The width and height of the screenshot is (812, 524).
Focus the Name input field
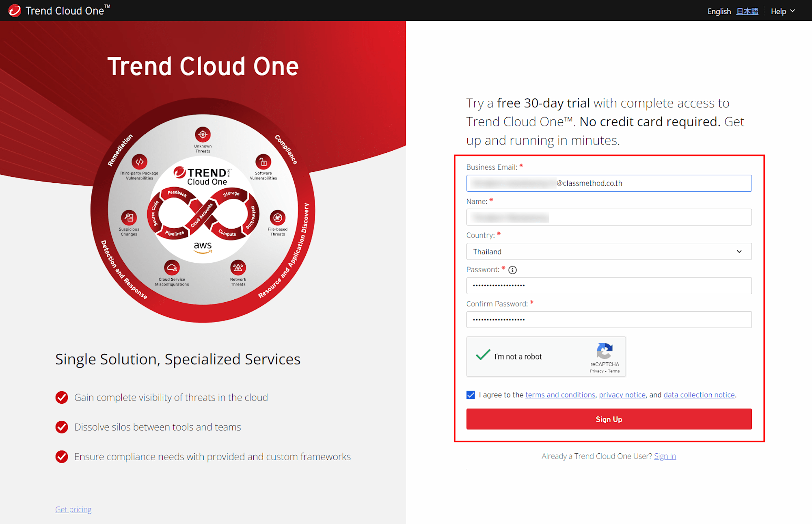coord(609,217)
